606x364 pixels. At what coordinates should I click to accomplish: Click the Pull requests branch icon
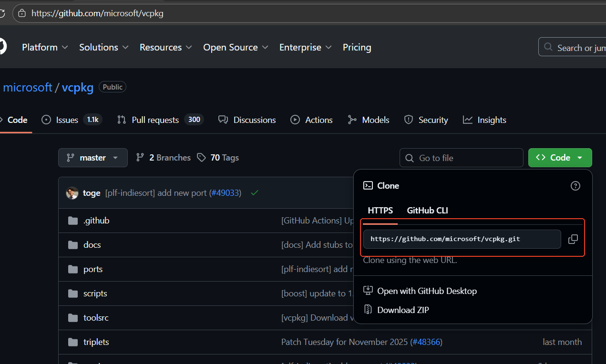(x=122, y=120)
